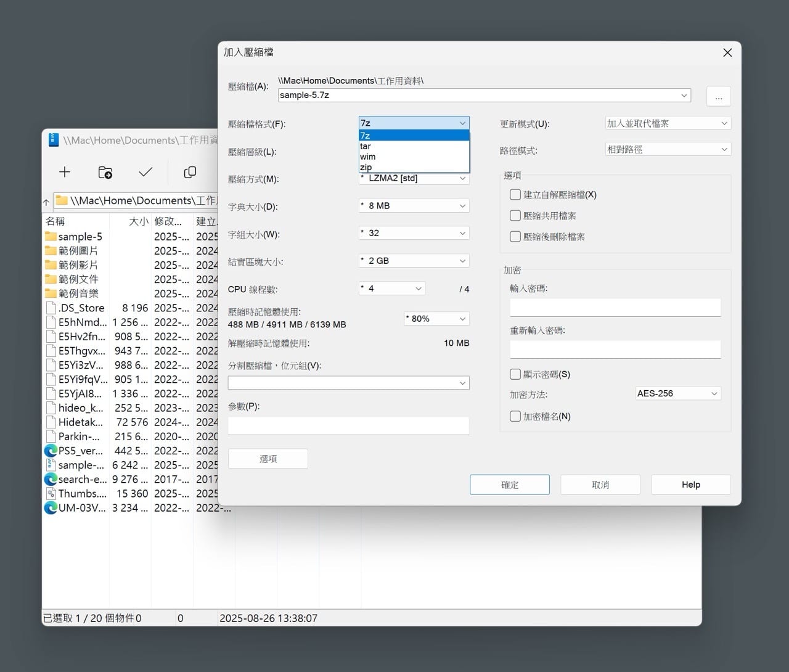Choose wim in format list

414,157
